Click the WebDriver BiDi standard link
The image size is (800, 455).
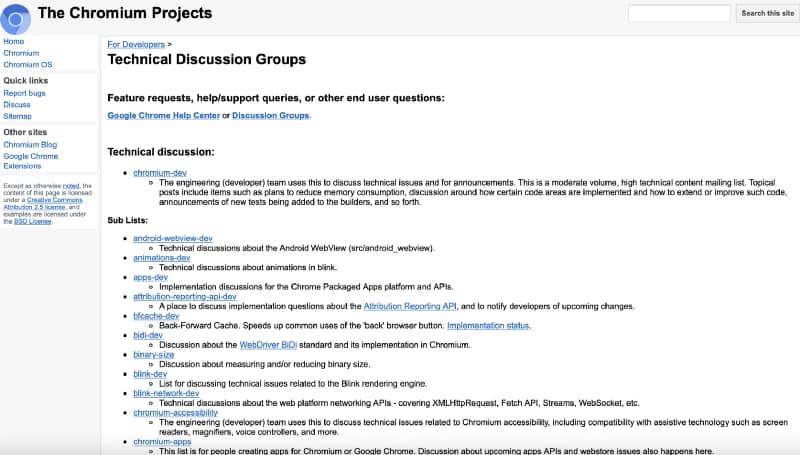[268, 345]
